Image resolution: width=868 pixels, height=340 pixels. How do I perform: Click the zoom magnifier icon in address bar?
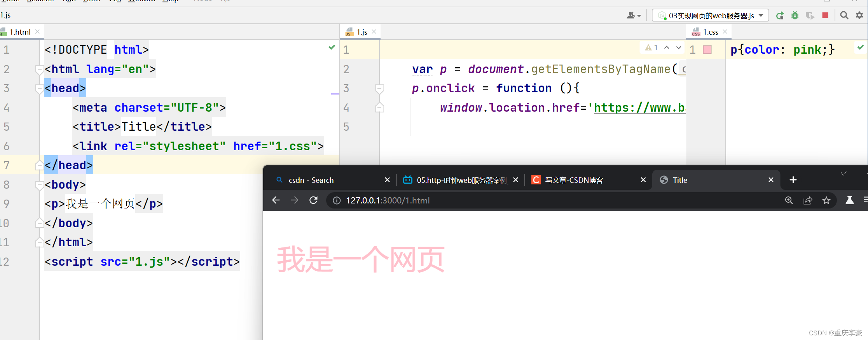[x=789, y=200]
